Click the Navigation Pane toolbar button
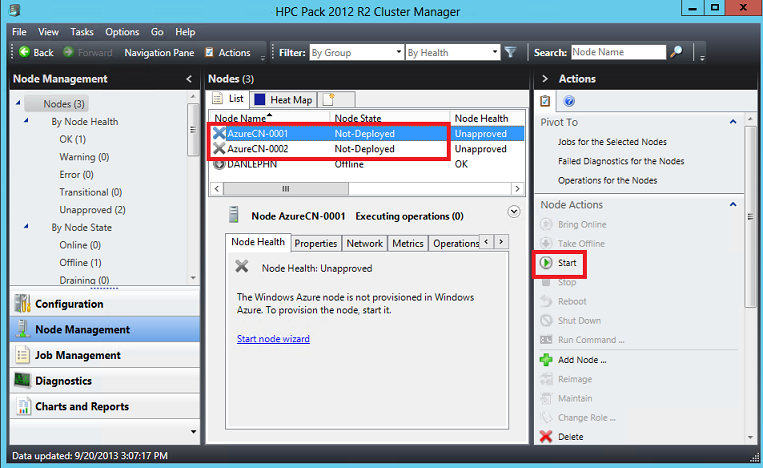Screen dimensions: 763x468 (x=159, y=53)
